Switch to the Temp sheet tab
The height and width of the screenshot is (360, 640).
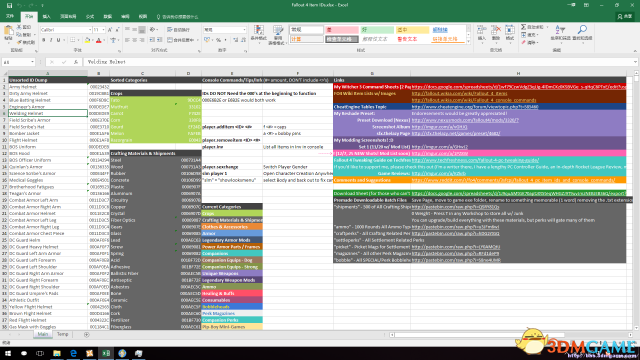pyautogui.click(x=62, y=334)
